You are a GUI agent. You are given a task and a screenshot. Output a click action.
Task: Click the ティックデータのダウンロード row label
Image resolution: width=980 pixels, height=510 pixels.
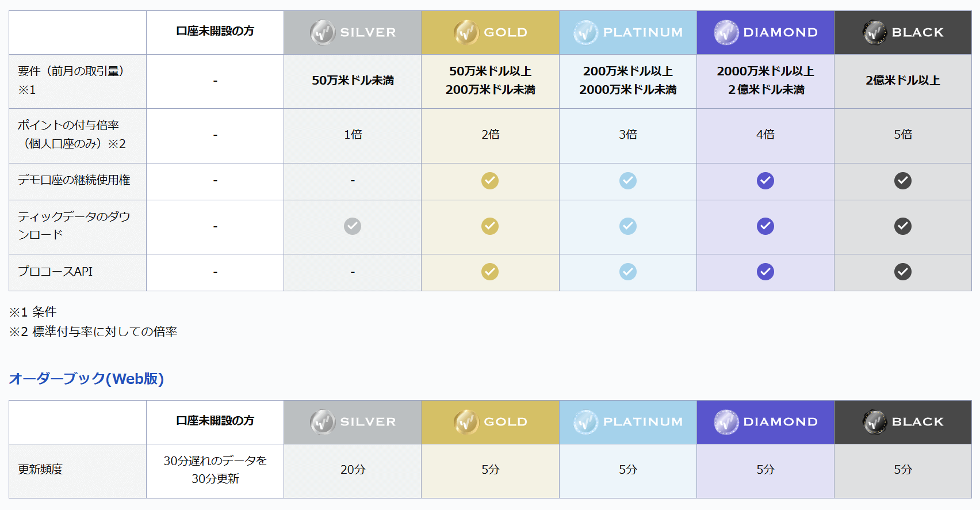point(74,226)
